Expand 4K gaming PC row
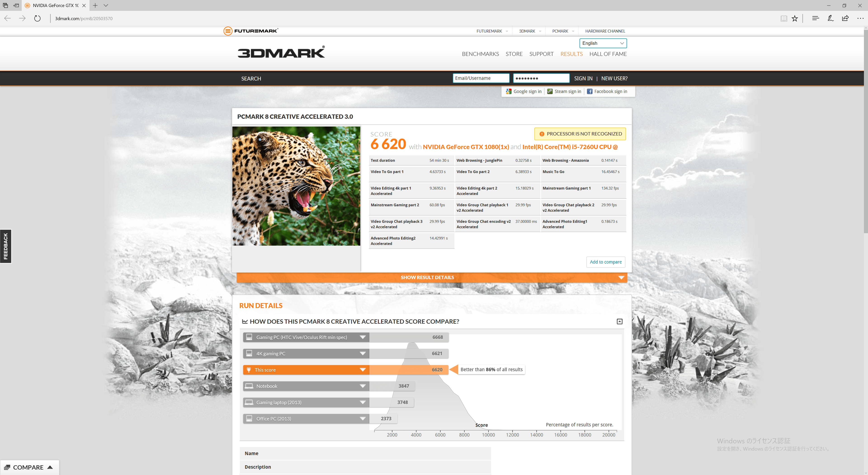868x475 pixels. [363, 353]
